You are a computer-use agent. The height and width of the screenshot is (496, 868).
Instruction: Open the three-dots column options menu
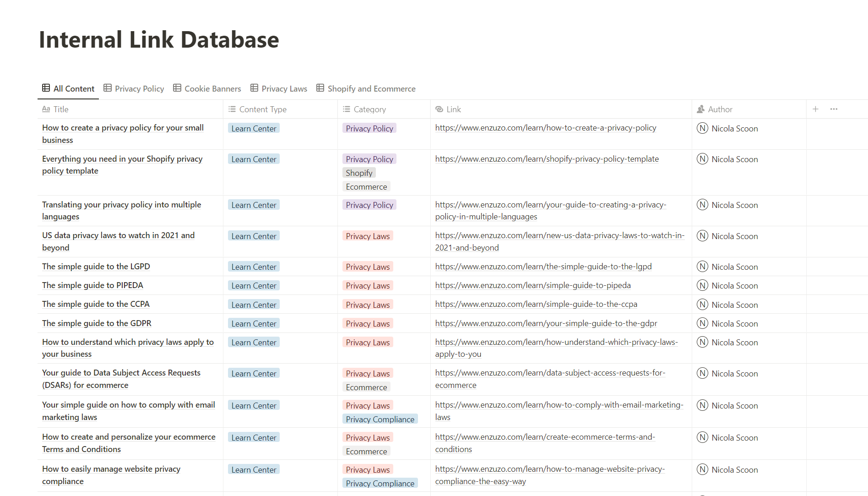(x=834, y=109)
